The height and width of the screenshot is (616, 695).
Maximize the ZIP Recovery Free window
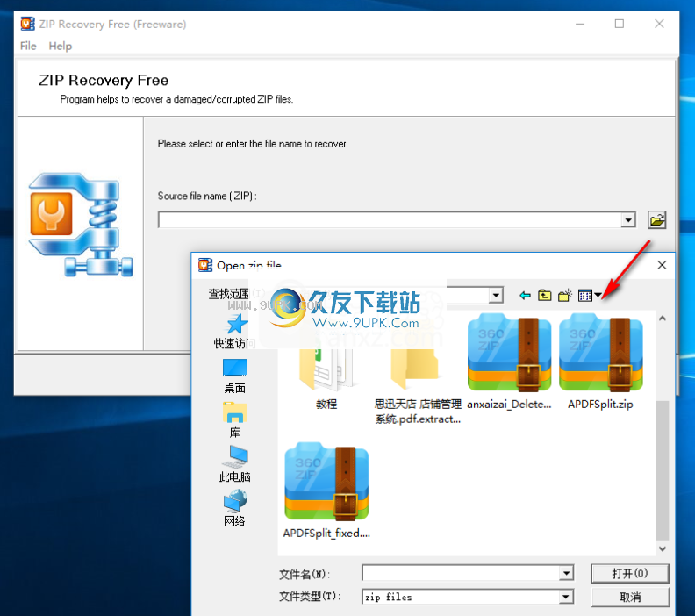point(620,24)
